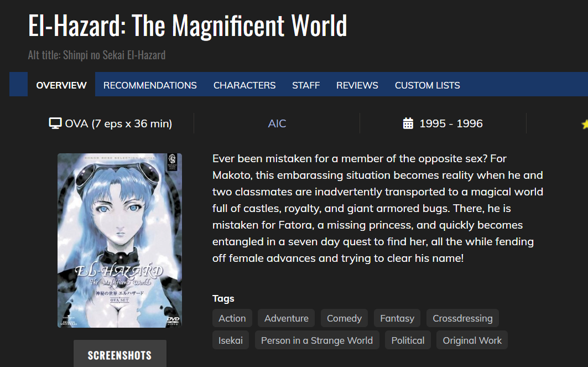Open the El-Hazard DVD cover image
The height and width of the screenshot is (367, 588).
119,240
